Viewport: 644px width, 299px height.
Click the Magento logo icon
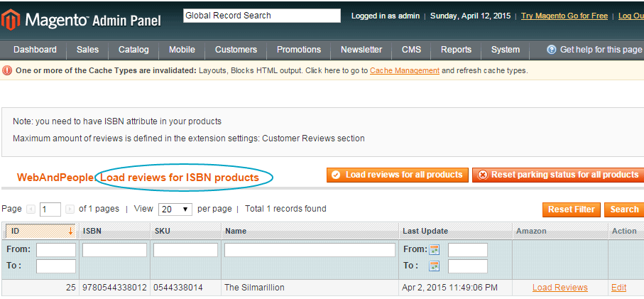tap(11, 19)
